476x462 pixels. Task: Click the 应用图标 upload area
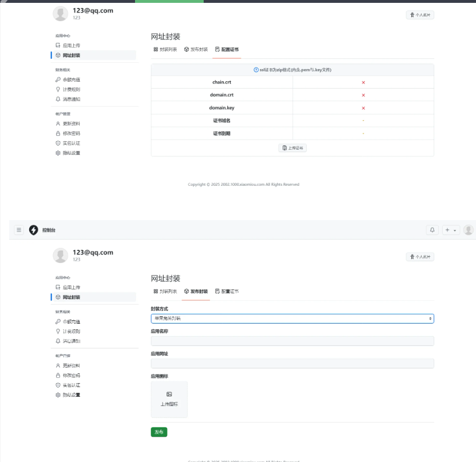point(169,400)
